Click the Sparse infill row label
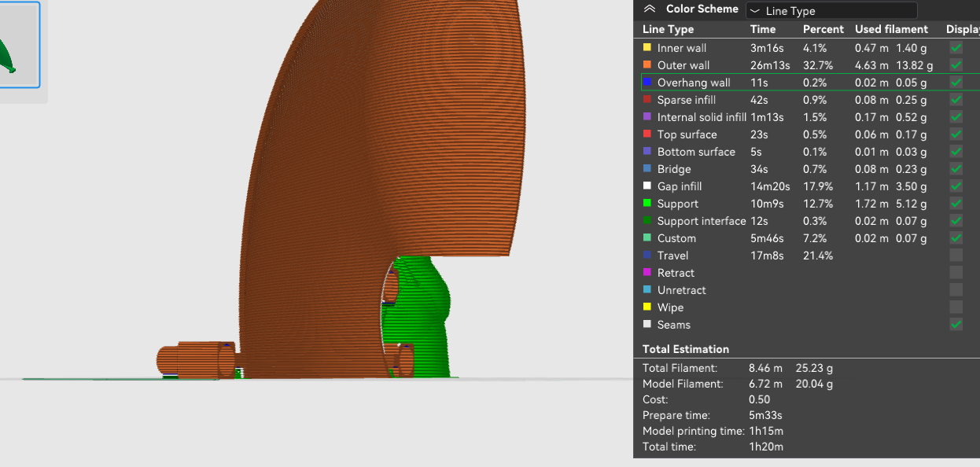The image size is (980, 467). tap(686, 100)
